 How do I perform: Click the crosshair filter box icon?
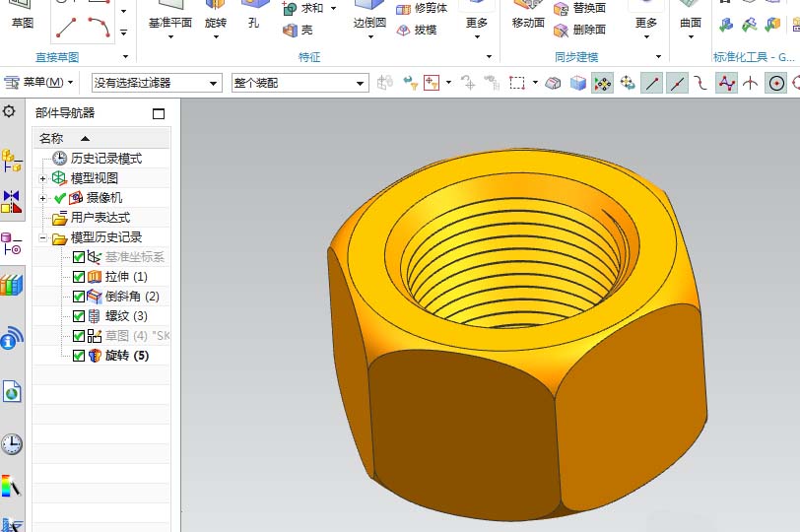click(x=432, y=83)
